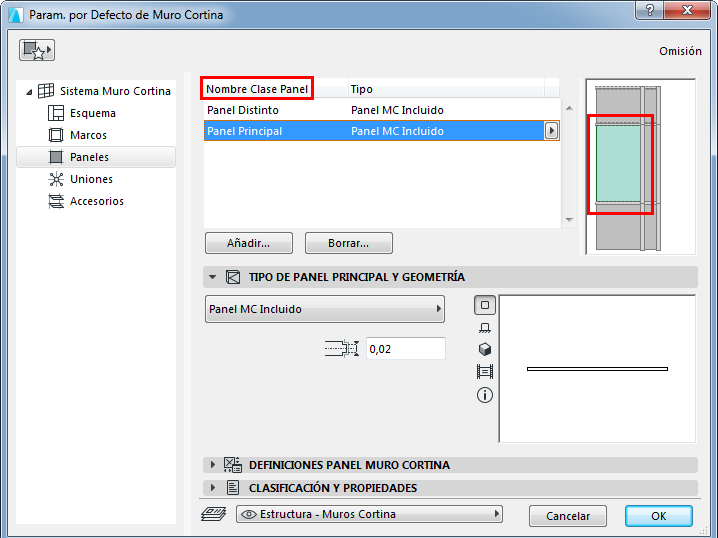Viewport: 718px width, 538px height.
Task: Select the elevation preview mode icon
Action: click(485, 328)
